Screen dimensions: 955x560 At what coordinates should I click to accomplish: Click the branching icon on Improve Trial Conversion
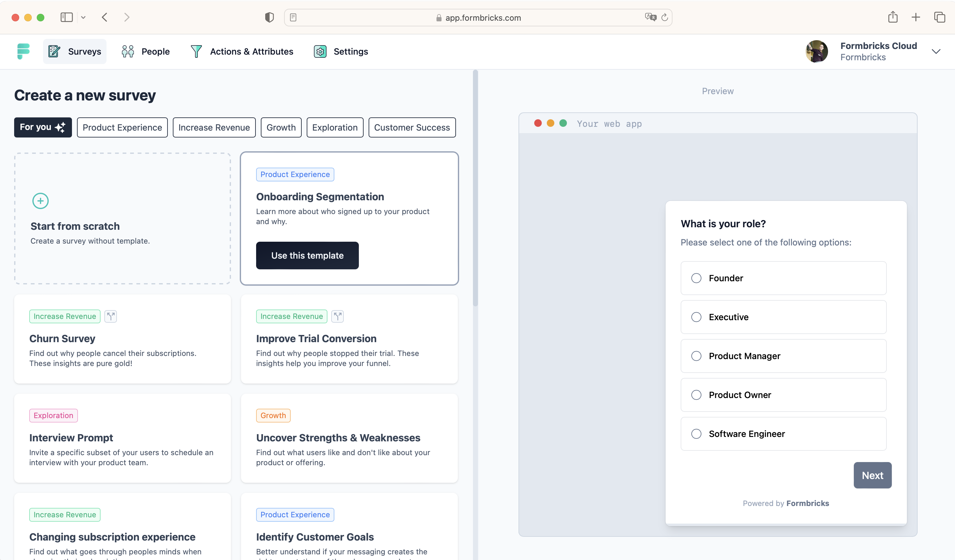click(337, 316)
